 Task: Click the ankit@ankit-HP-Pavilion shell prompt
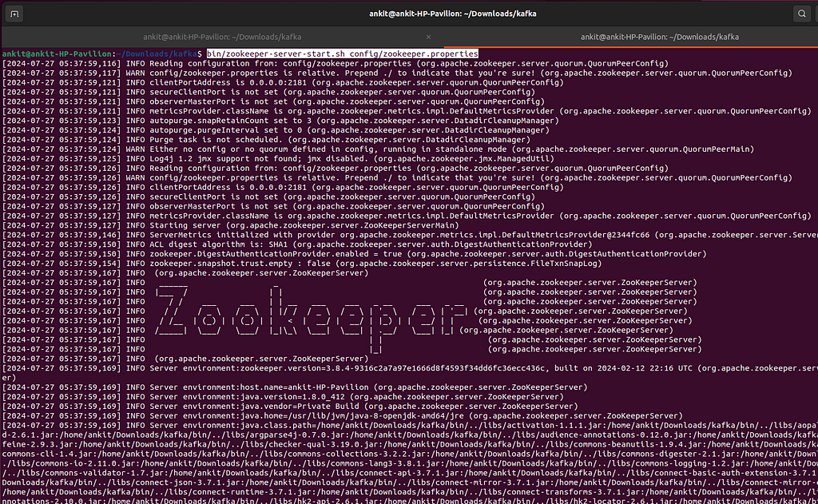click(101, 54)
